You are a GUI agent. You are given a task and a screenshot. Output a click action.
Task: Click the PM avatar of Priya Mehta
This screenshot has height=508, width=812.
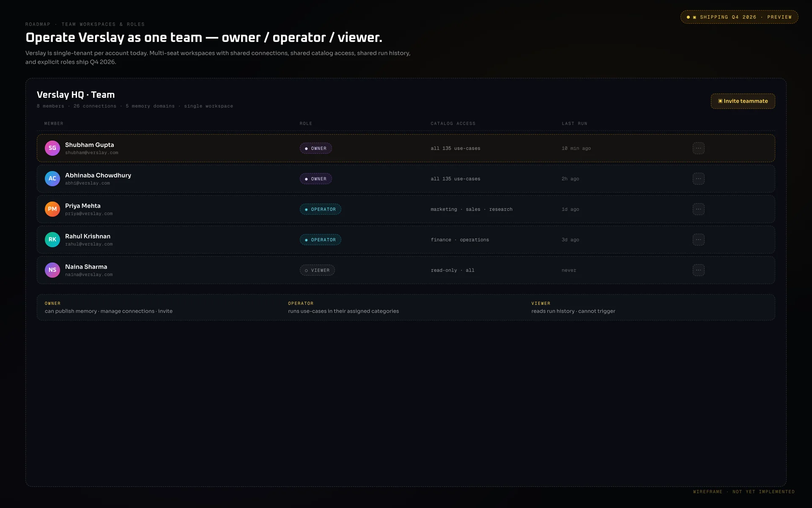coord(52,209)
